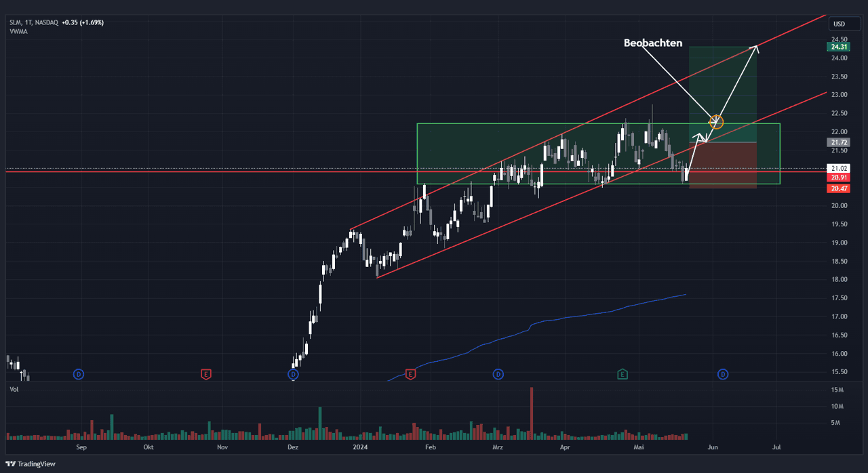Click the green E earnings marker before Mai
Image resolution: width=868 pixels, height=473 pixels.
623,374
